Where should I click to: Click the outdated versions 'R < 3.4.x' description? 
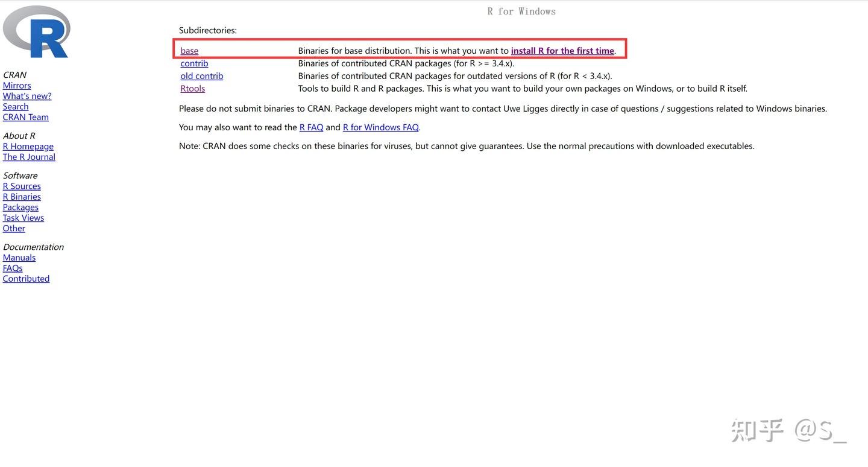pos(455,76)
